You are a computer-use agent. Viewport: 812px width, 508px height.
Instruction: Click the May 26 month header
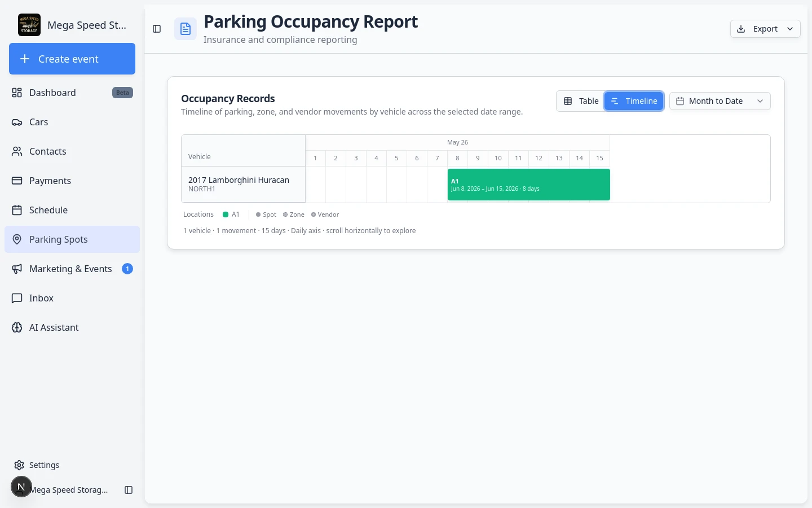click(x=457, y=142)
